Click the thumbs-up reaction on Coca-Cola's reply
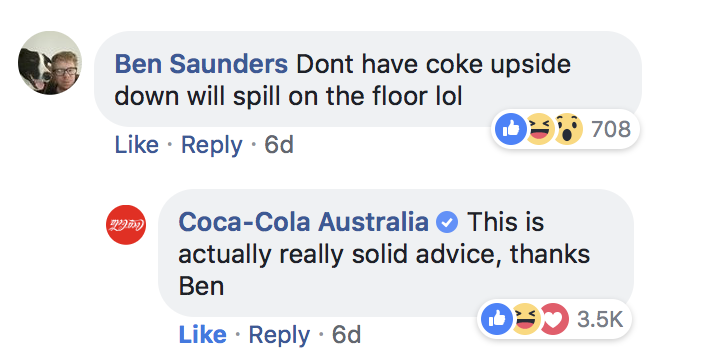This screenshot has height=364, width=712. tap(497, 319)
